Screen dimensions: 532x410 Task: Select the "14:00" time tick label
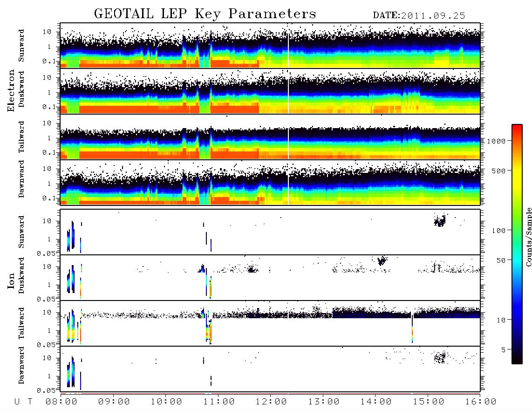pos(376,402)
